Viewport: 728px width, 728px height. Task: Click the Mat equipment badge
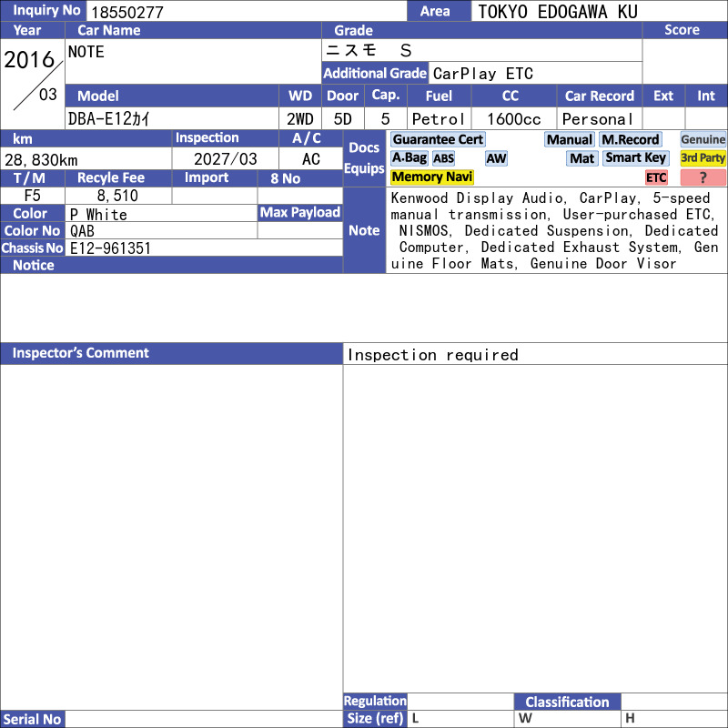tap(581, 158)
